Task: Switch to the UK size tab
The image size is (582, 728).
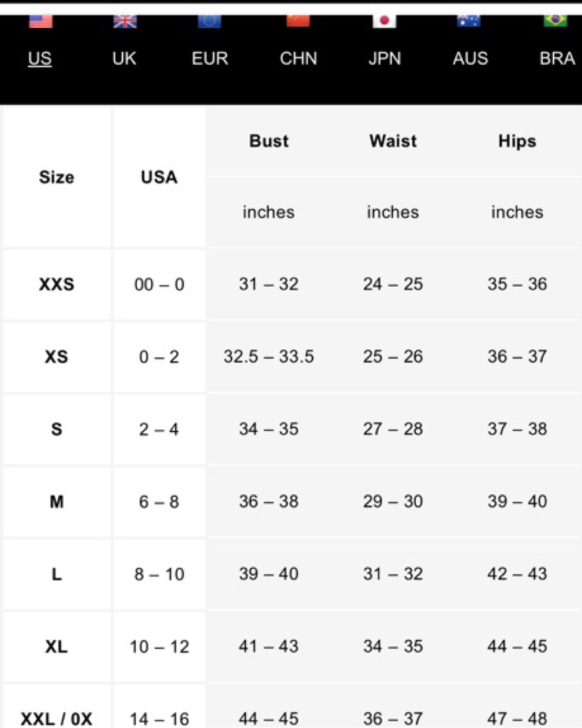Action: pos(124,58)
